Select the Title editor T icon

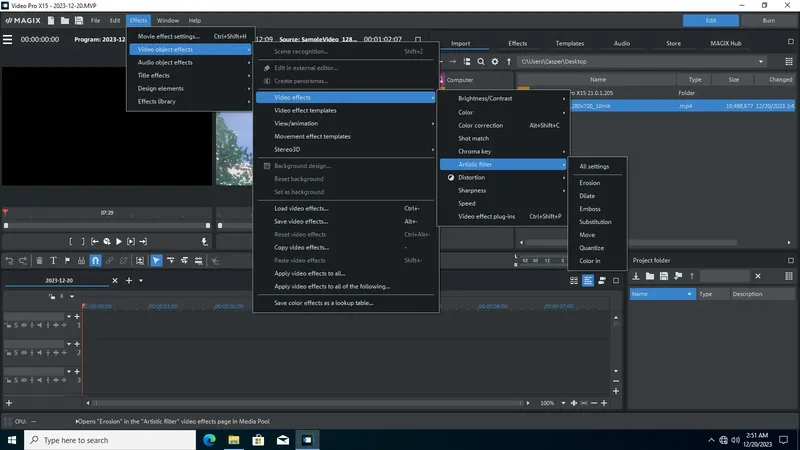point(53,260)
